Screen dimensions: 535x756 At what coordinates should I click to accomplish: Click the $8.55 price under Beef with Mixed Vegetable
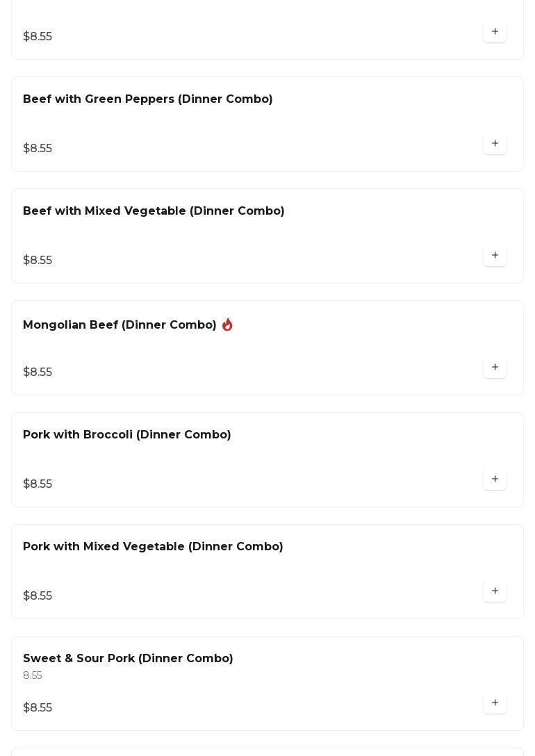(38, 261)
